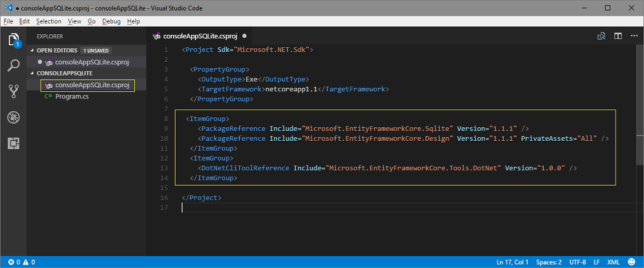Open the Source Control view
Viewport: 644px width, 268px height.
(x=14, y=91)
